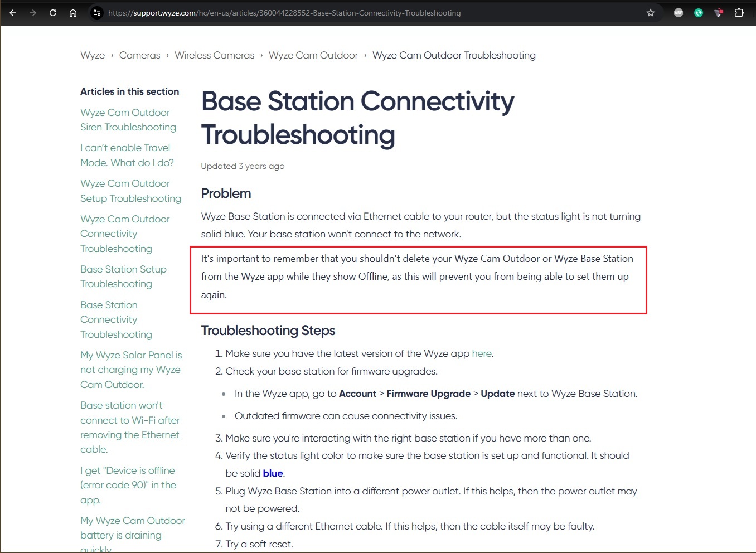The width and height of the screenshot is (756, 553).
Task: Open Base Station Setup Troubleshooting article
Action: pyautogui.click(x=123, y=276)
